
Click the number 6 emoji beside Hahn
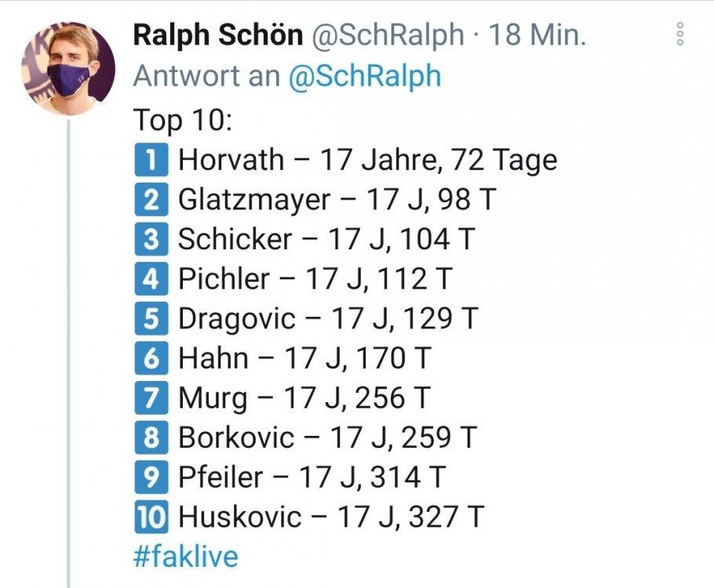click(151, 358)
